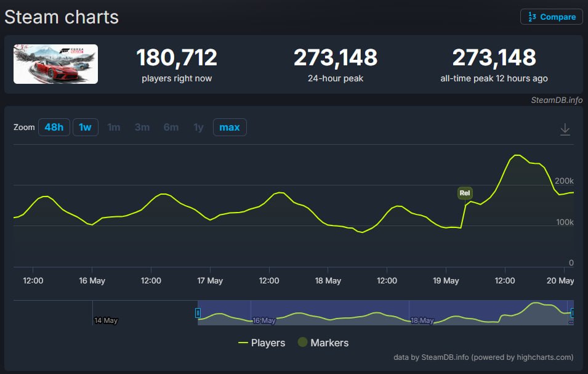Viewport: 588px width, 374px height.
Task: Set zoom to max
Action: click(x=230, y=127)
